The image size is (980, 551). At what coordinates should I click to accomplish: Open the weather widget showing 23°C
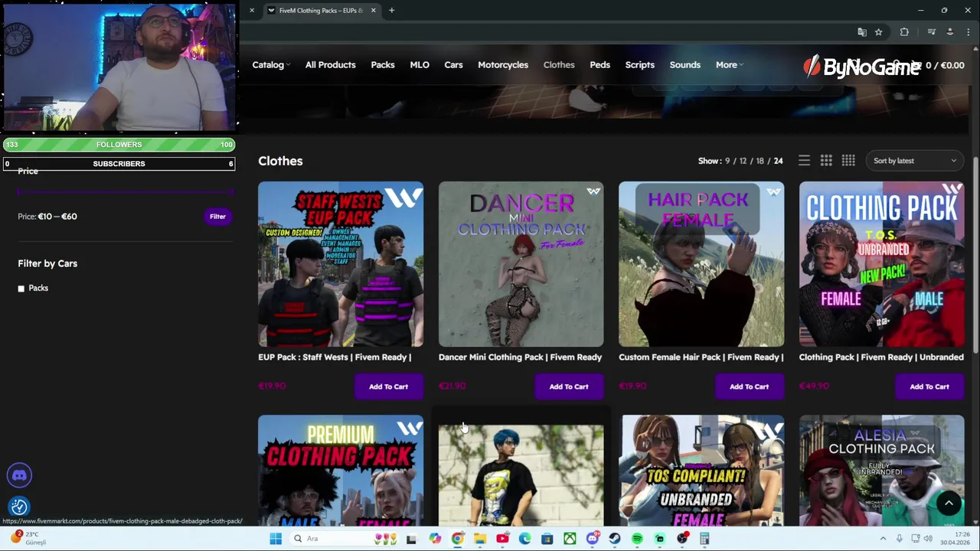click(x=29, y=538)
